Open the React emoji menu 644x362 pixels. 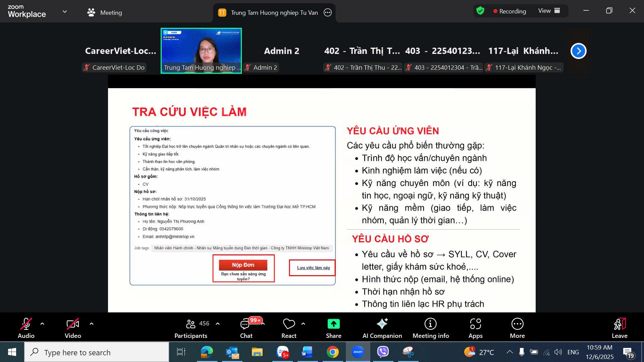click(x=289, y=327)
